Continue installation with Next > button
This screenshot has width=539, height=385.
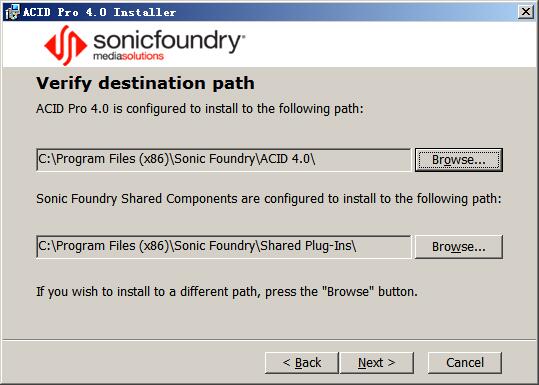(x=376, y=363)
